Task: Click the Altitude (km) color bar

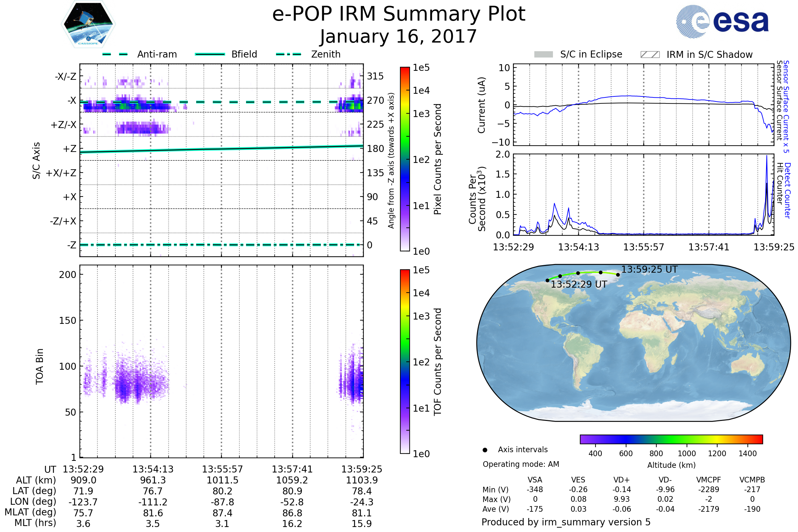Action: pos(671,439)
